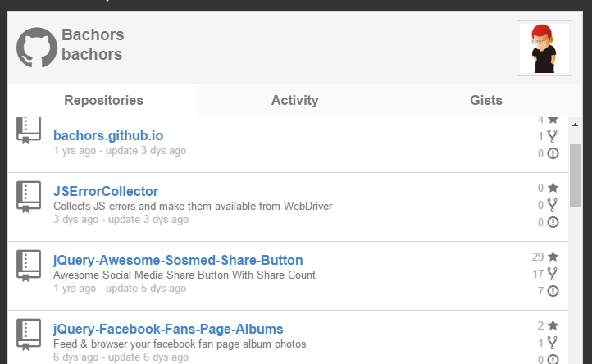592x364 pixels.
Task: Click the Bachors profile avatar thumbnail
Action: tap(544, 48)
